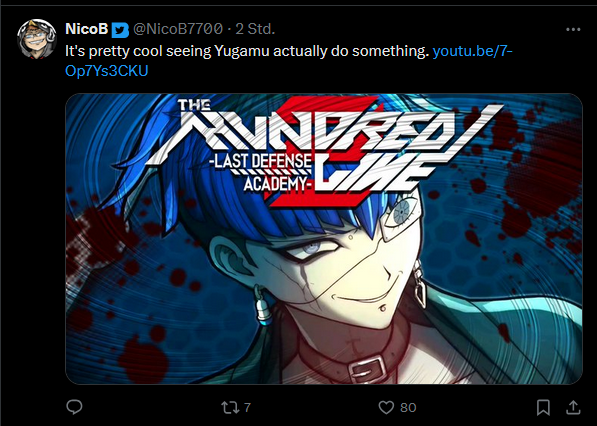Open the three-dot more options menu
Image resolution: width=597 pixels, height=426 pixels.
[573, 30]
